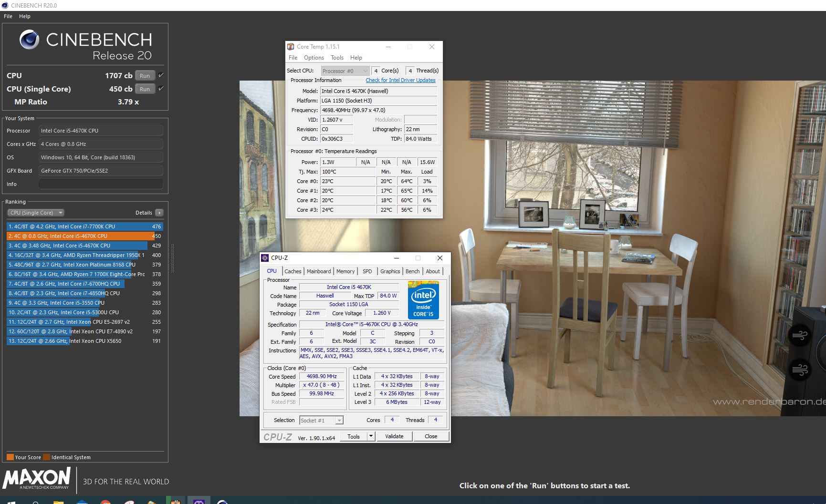
Task: Click the Core Temp title bar icon
Action: pos(291,47)
